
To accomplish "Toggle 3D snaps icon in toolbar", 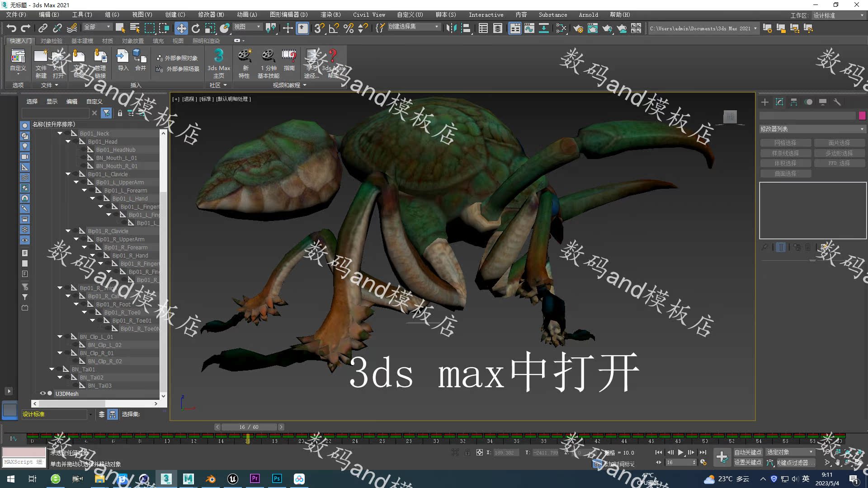I will pyautogui.click(x=319, y=28).
